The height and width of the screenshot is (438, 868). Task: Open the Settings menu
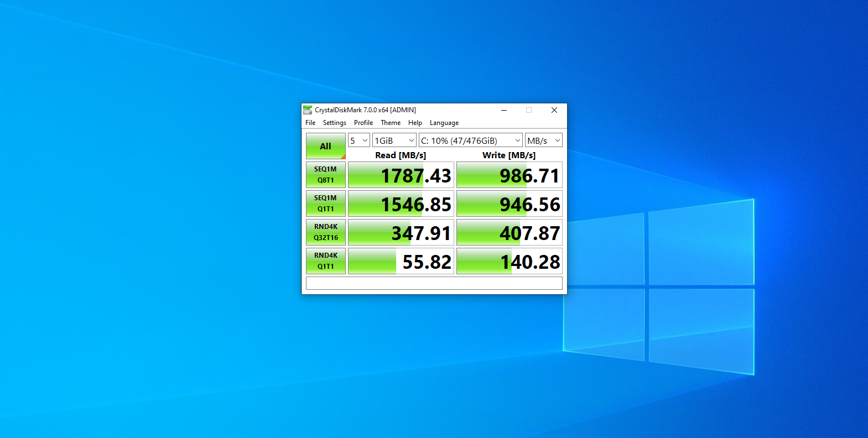point(335,123)
